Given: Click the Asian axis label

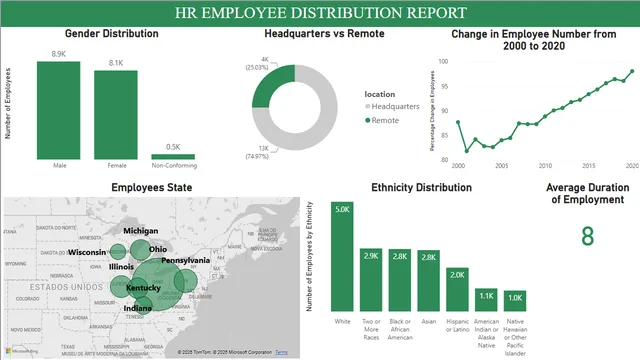Looking at the screenshot, I should pos(429,322).
